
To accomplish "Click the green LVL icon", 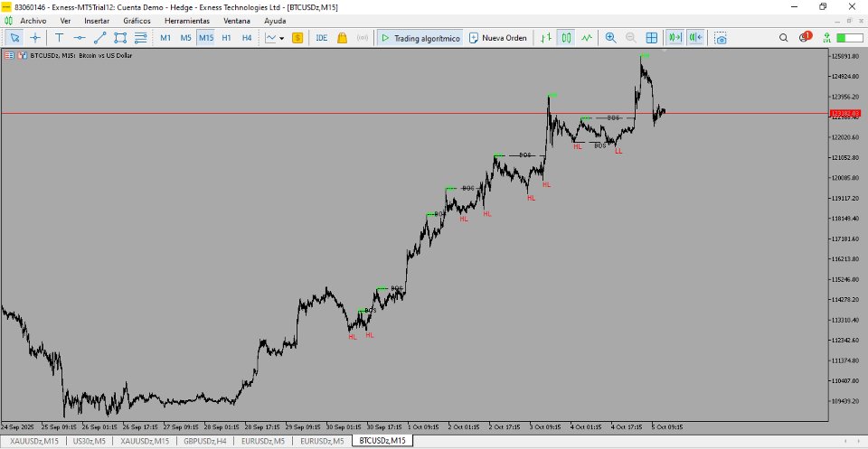I will [826, 38].
